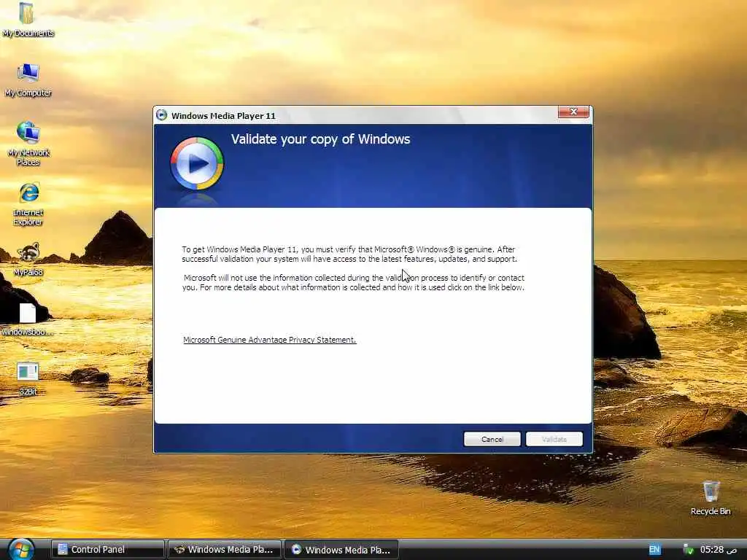The image size is (747, 560).
Task: Click the Windows Start orb
Action: click(x=21, y=550)
